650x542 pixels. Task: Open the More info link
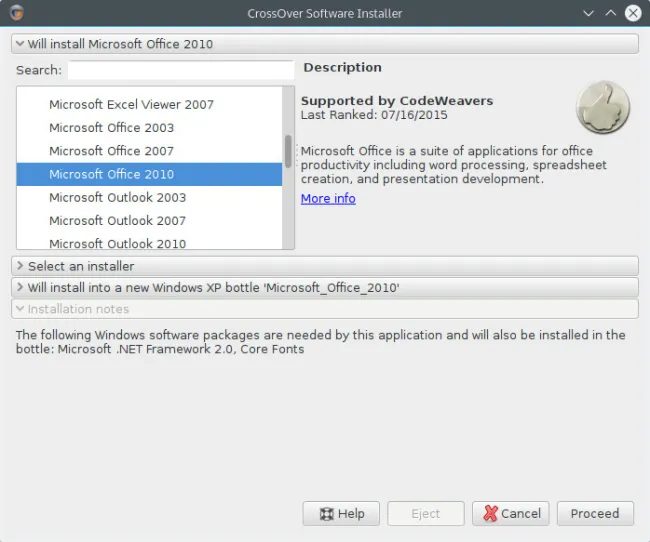pos(328,199)
